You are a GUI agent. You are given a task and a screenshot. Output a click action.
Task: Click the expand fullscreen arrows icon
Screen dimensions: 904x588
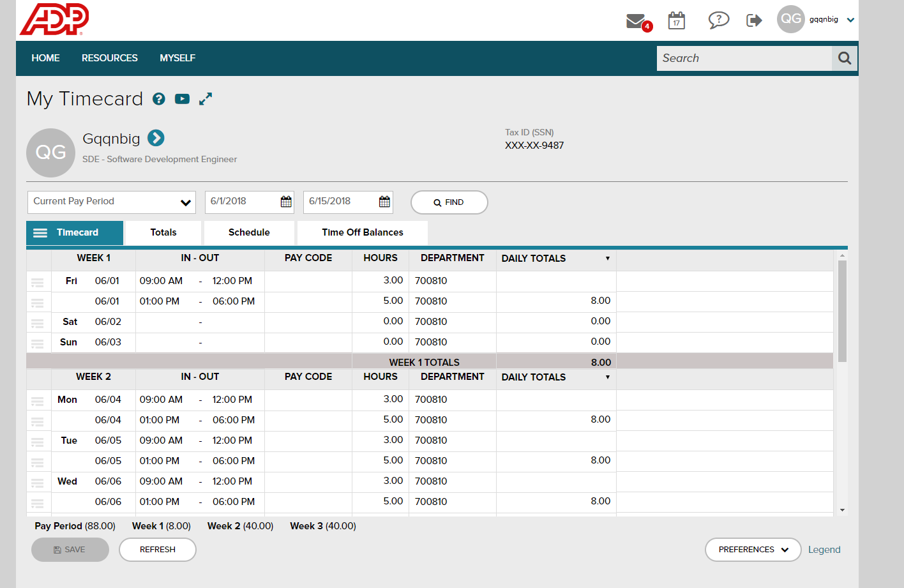205,99
